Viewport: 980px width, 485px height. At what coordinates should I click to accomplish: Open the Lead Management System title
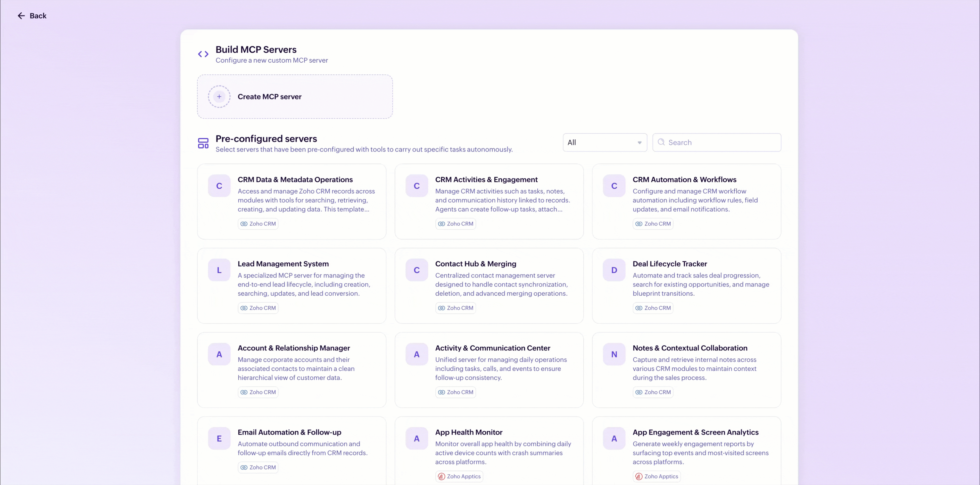(x=283, y=264)
